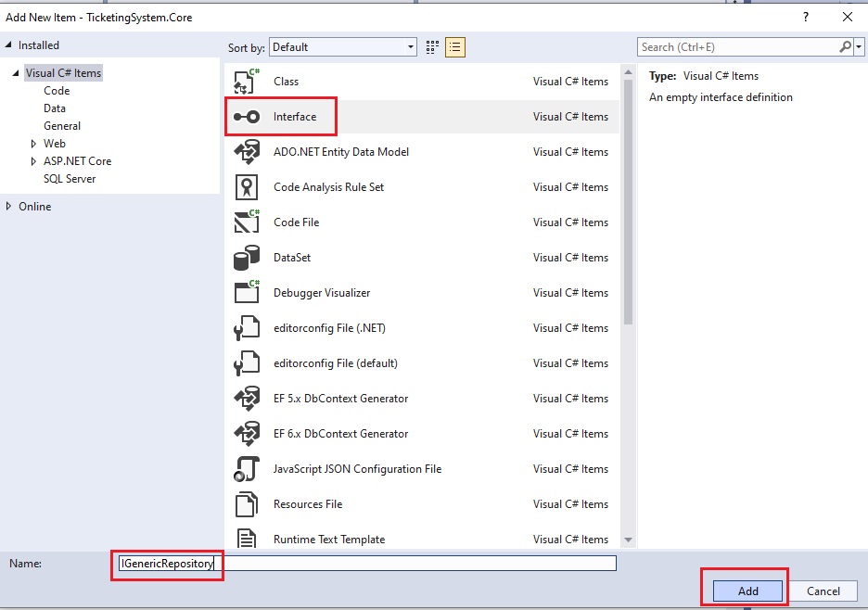868x610 pixels.
Task: Click 'JavaScript JSON Configuration File' text
Action: click(x=357, y=469)
